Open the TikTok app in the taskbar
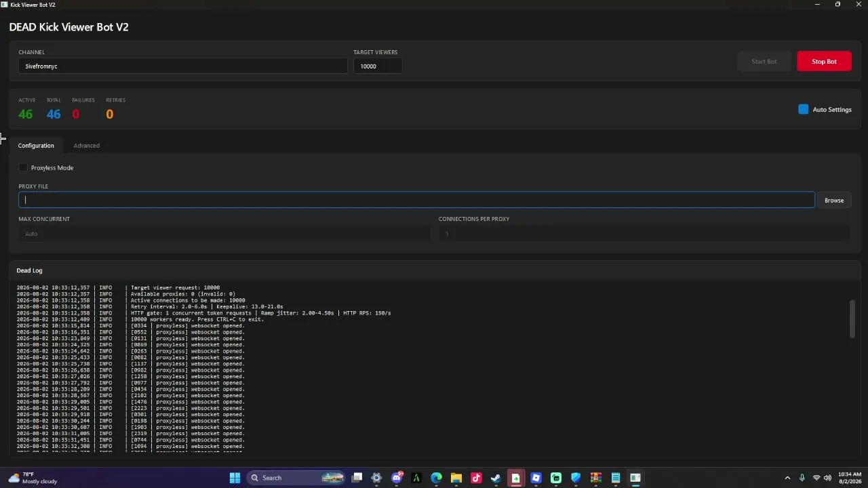 tap(476, 478)
